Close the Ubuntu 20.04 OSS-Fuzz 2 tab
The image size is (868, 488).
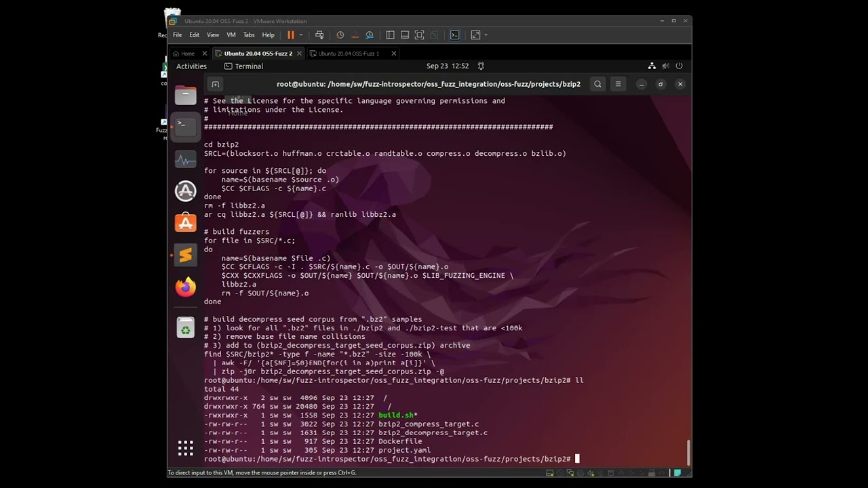pos(299,54)
